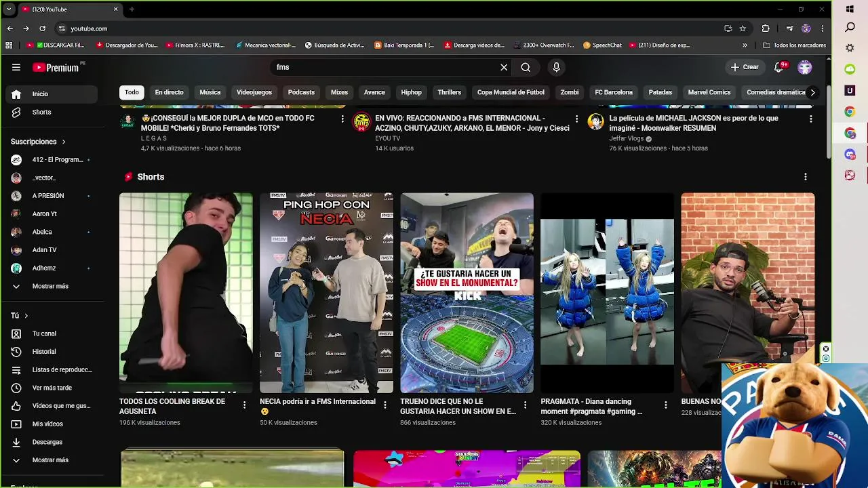Select the FC Barcelona filter chip
Viewport: 868px width, 488px height.
coord(614,92)
